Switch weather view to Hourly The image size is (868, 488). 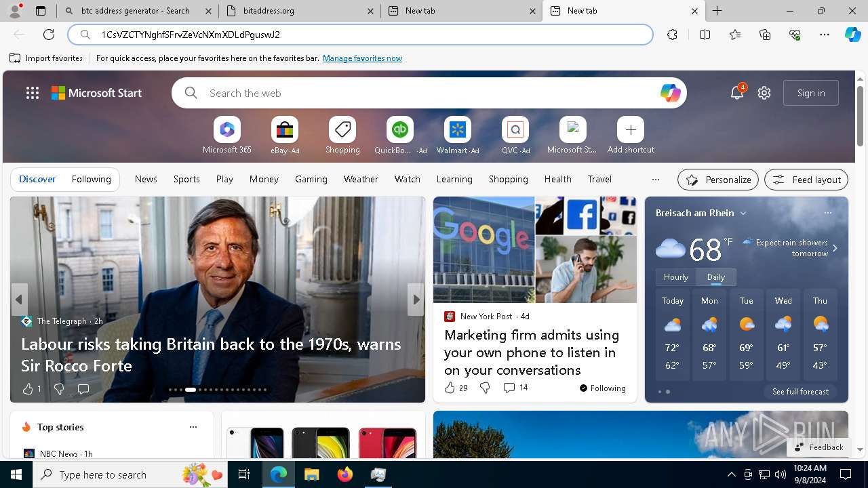[x=676, y=277]
